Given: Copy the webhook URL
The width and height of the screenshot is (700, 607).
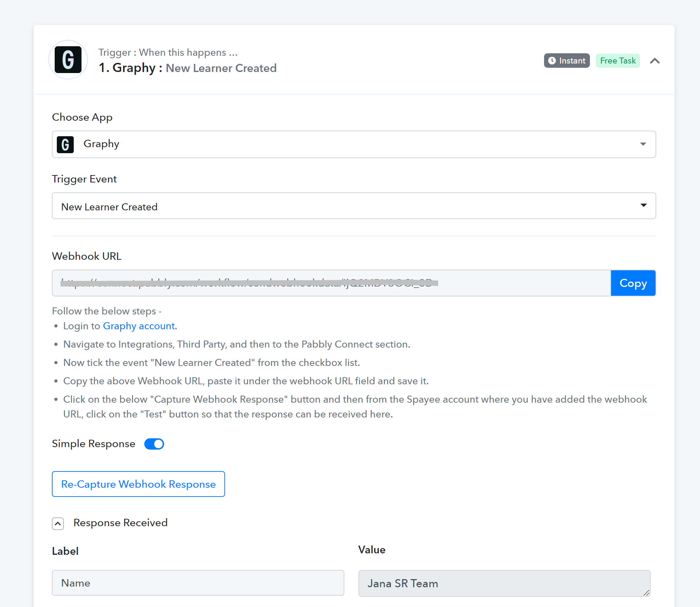Looking at the screenshot, I should (x=633, y=283).
